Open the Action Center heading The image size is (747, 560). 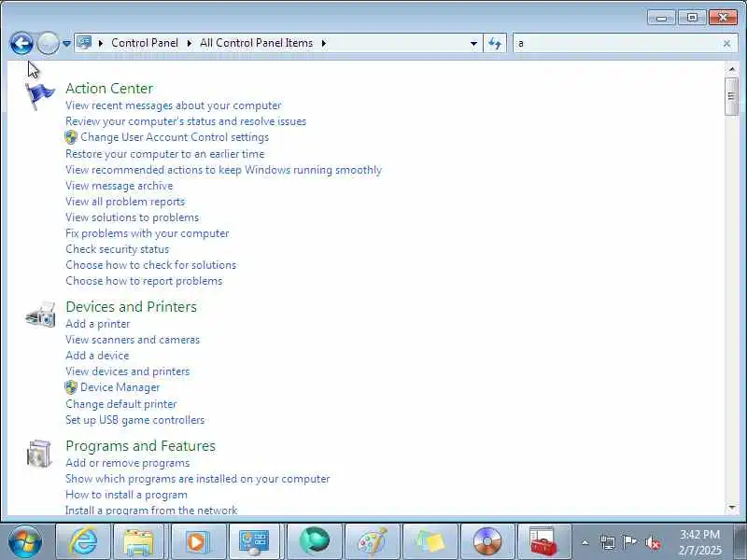click(x=109, y=88)
